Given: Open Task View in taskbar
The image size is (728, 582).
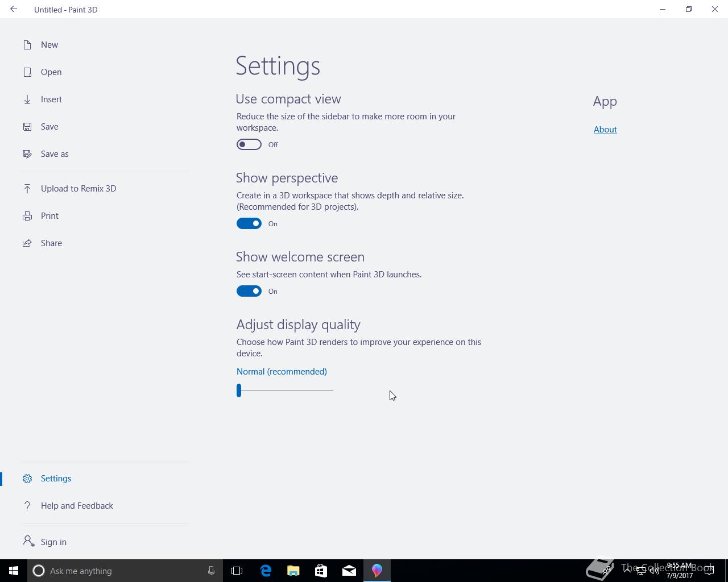Looking at the screenshot, I should [x=237, y=571].
